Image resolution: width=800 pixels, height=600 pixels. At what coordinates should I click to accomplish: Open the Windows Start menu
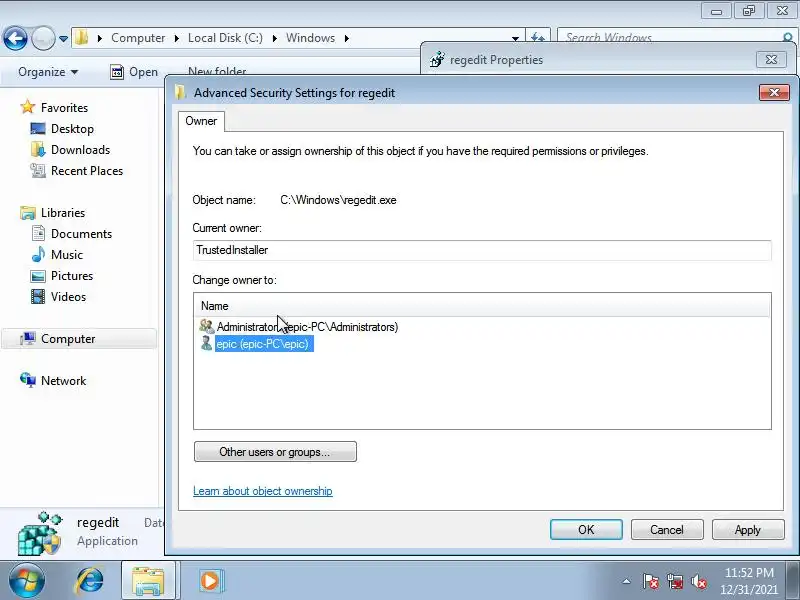point(26,581)
